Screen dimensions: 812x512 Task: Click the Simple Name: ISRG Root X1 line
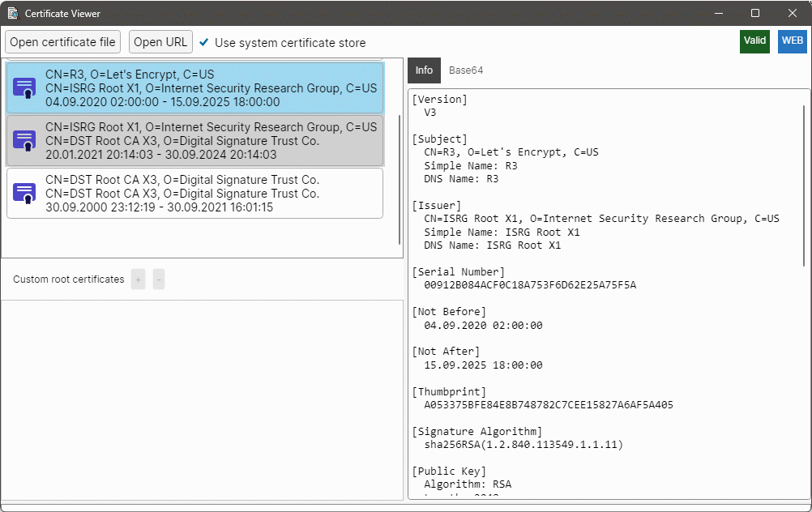point(502,233)
